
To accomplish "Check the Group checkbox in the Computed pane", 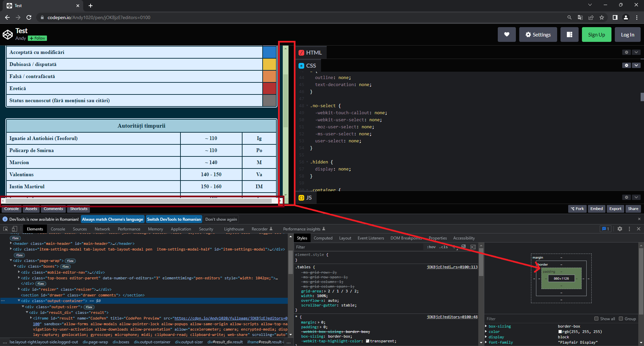I will 621,319.
